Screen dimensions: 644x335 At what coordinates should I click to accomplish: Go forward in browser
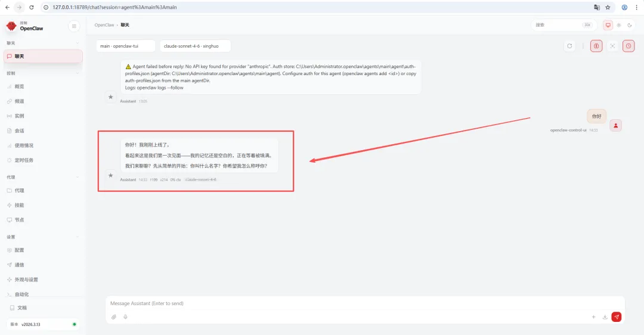pos(19,7)
